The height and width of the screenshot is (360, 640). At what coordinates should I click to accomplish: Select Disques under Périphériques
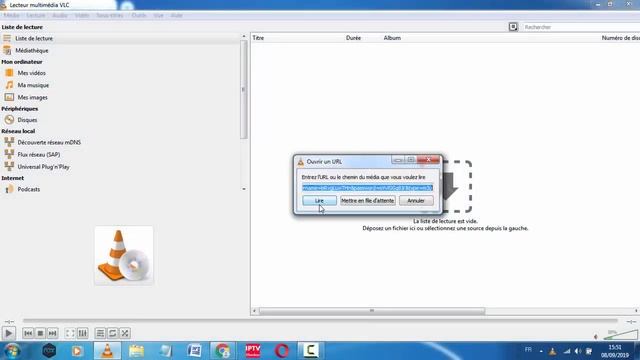pyautogui.click(x=27, y=120)
